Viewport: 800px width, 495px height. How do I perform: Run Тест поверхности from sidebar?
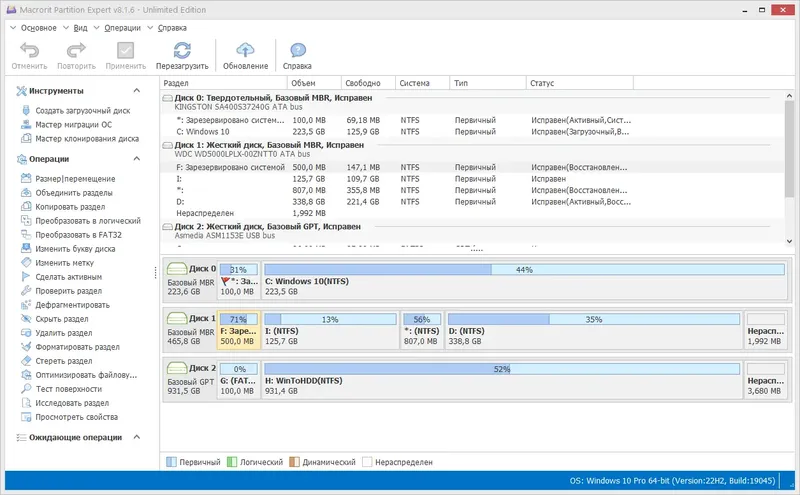tap(68, 389)
